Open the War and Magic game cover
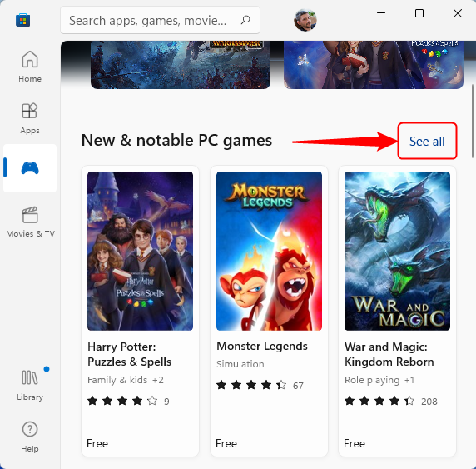The height and width of the screenshot is (469, 476). click(x=397, y=251)
